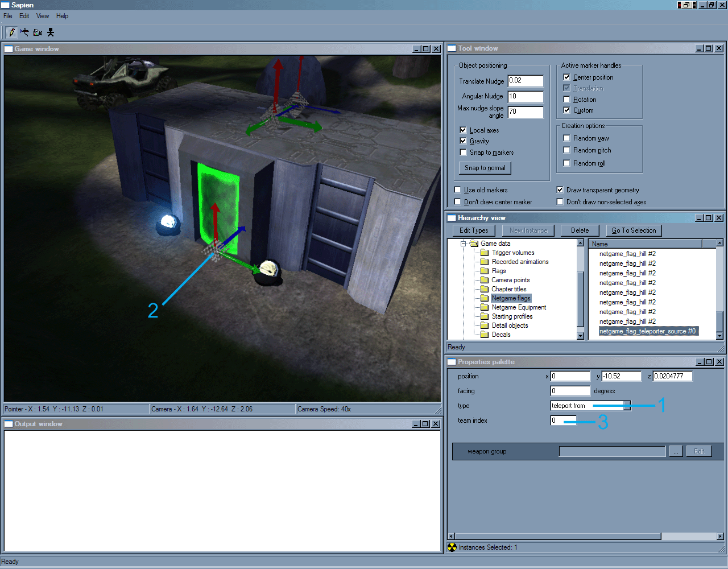
Task: Click the instance list scroll-up arrow
Action: pyautogui.click(x=720, y=243)
